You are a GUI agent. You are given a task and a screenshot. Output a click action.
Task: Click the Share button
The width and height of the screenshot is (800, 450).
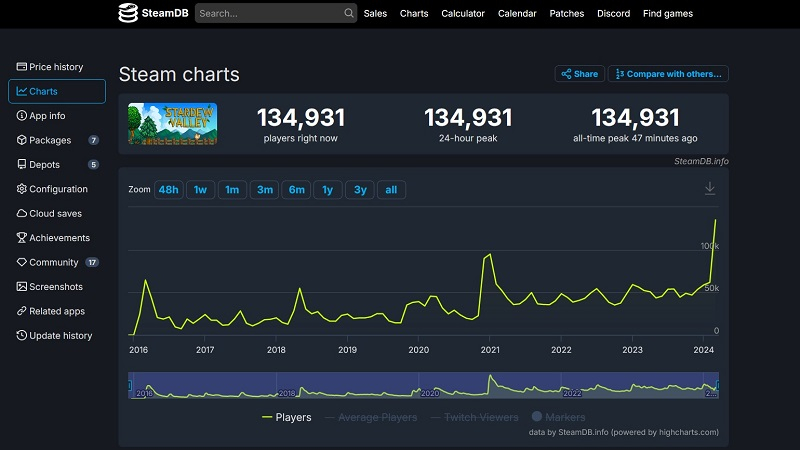pyautogui.click(x=580, y=74)
